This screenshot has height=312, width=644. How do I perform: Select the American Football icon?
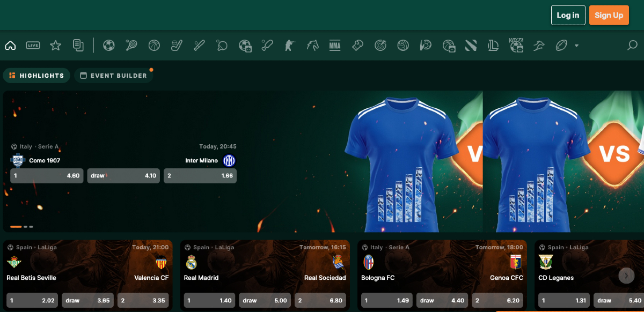point(561,46)
